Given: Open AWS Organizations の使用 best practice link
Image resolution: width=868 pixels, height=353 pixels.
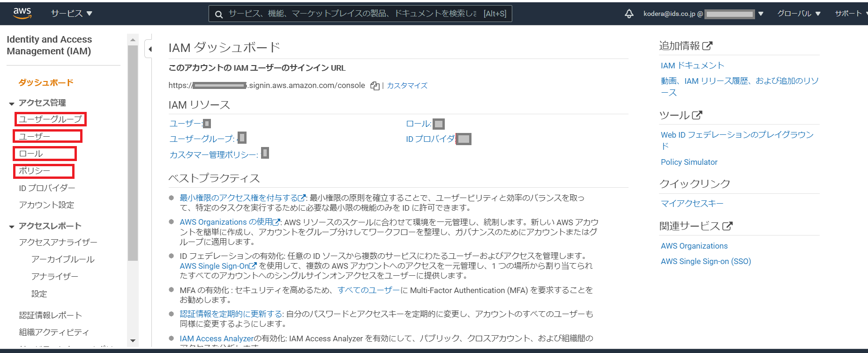Looking at the screenshot, I should point(230,222).
